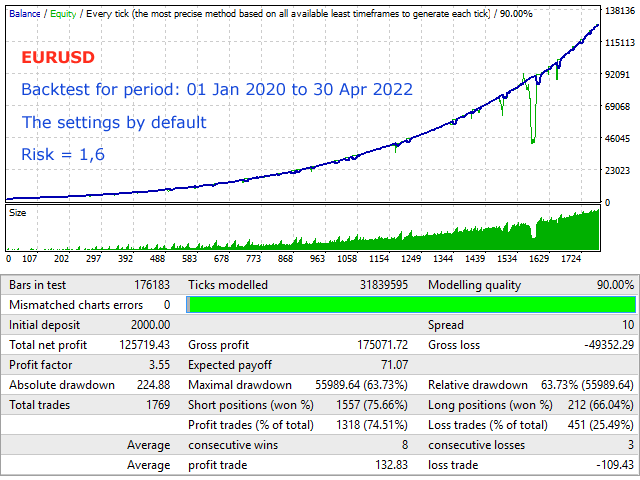
Task: Click average loss trade value -109.43
Action: pos(615,465)
